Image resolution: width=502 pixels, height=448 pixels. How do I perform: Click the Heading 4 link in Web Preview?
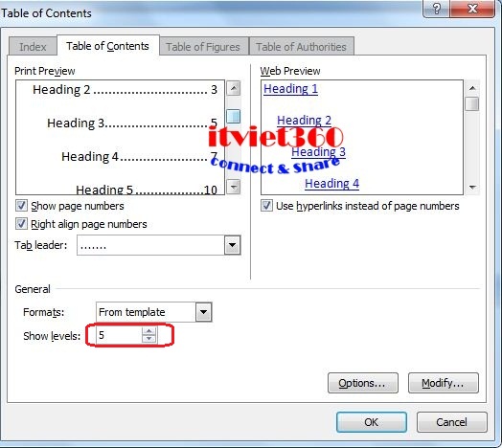[x=331, y=184]
